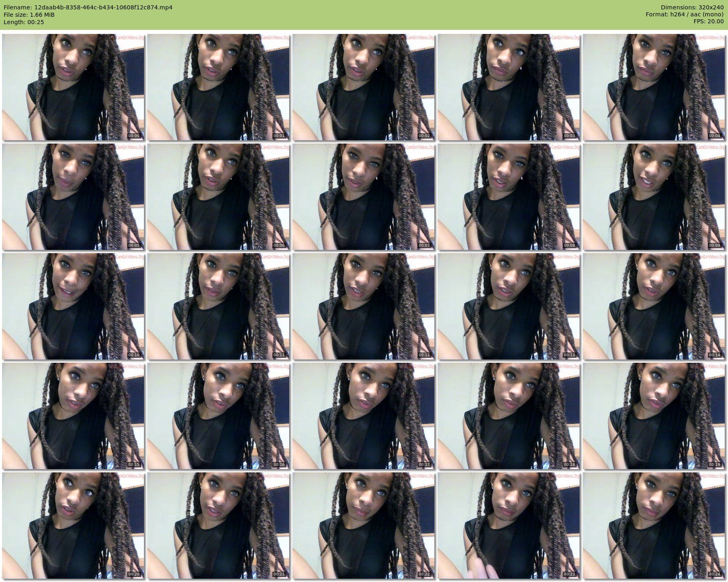Click the File size 1.66 MiB label
The height and width of the screenshot is (582, 728).
tap(29, 15)
